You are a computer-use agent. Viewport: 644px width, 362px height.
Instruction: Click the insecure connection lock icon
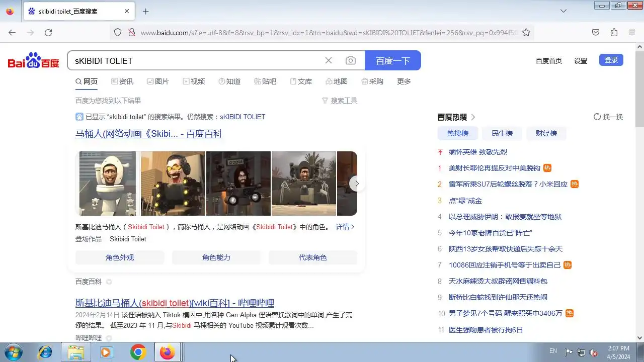[x=132, y=32]
